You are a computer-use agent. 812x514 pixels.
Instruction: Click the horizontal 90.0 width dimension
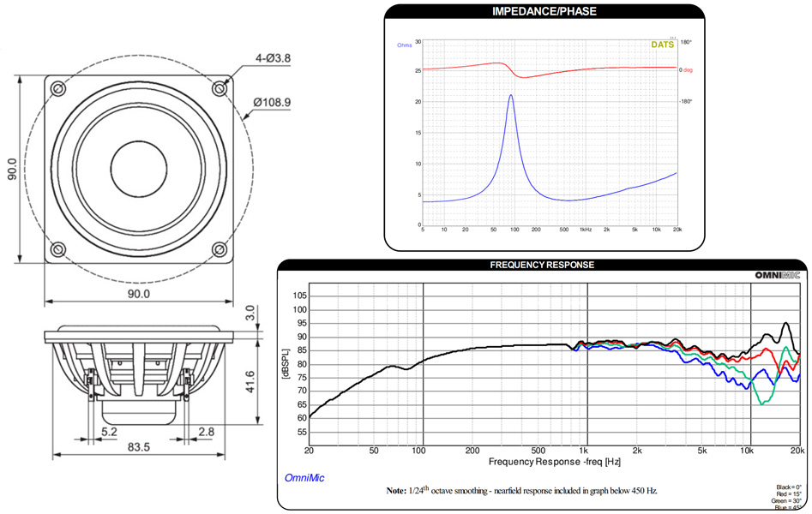(138, 294)
